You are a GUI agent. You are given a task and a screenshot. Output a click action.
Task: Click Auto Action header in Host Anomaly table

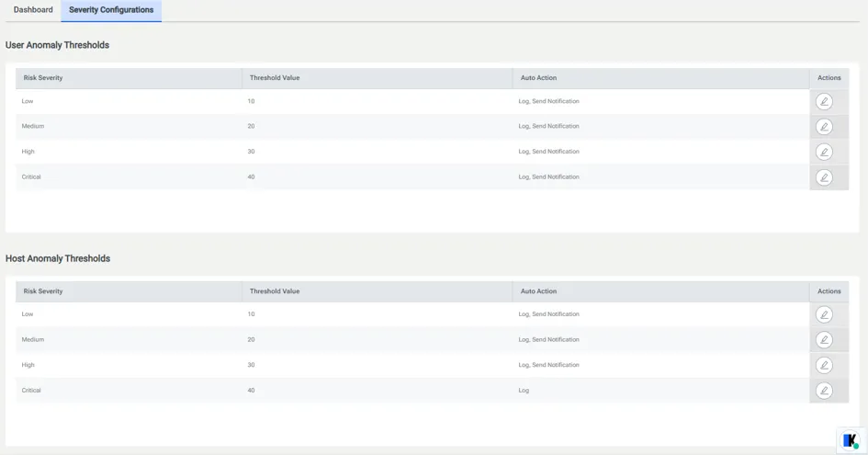click(538, 291)
